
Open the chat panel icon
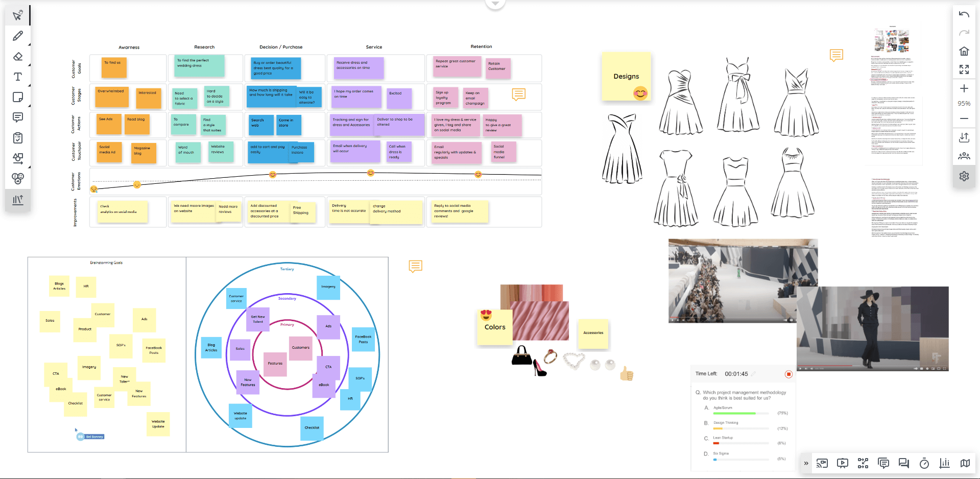click(904, 464)
